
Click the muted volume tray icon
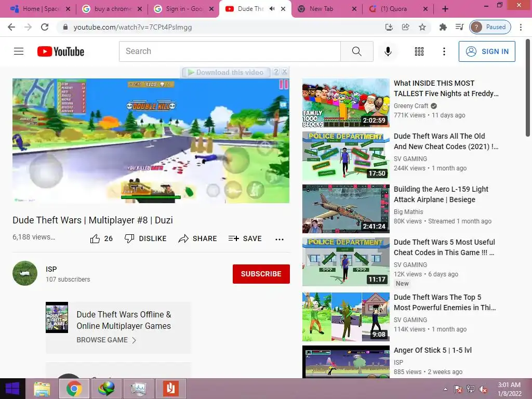point(483,389)
